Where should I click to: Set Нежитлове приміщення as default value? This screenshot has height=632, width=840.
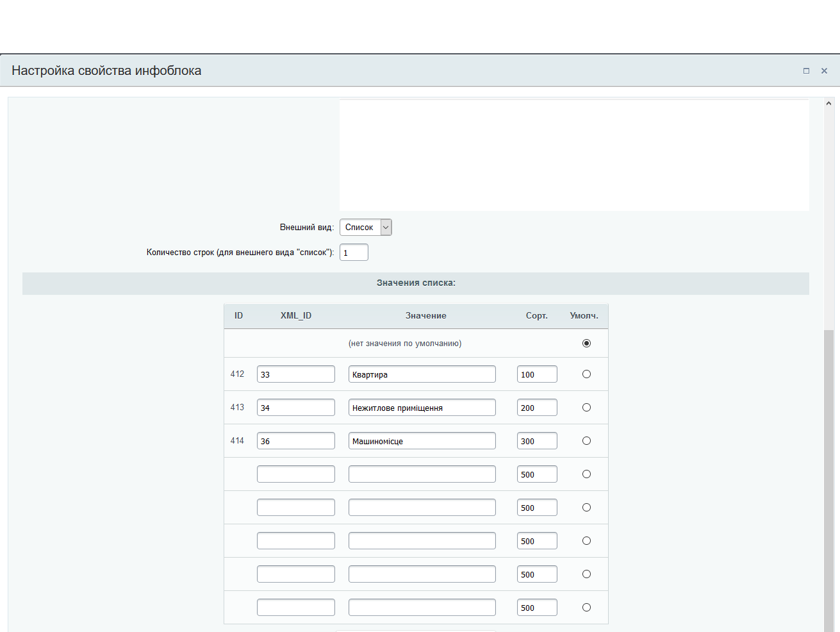point(586,408)
